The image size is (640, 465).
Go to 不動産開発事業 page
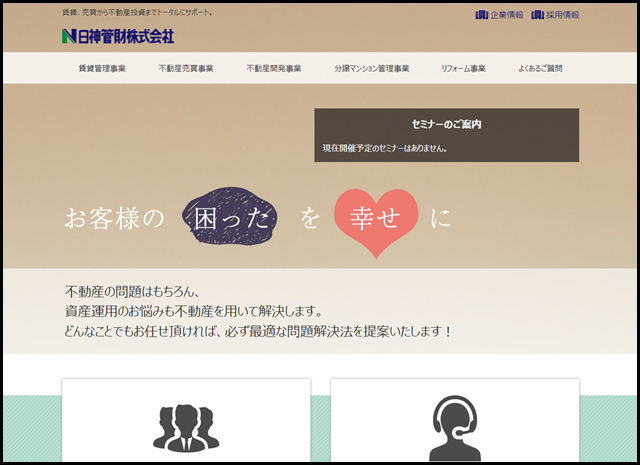point(274,69)
